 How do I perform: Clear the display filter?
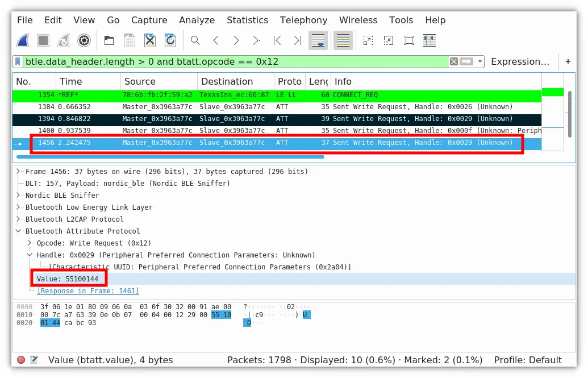(454, 61)
